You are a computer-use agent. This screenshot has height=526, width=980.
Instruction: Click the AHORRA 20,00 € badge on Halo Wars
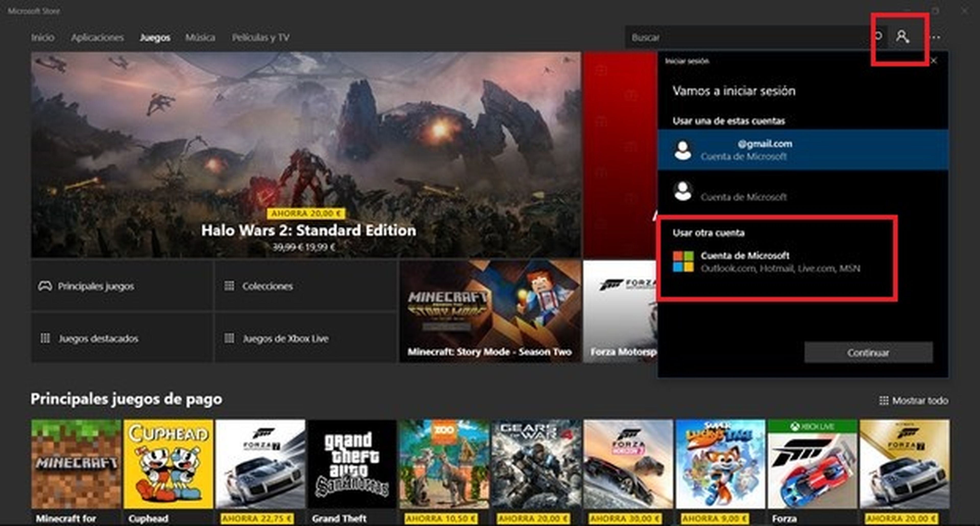click(306, 213)
